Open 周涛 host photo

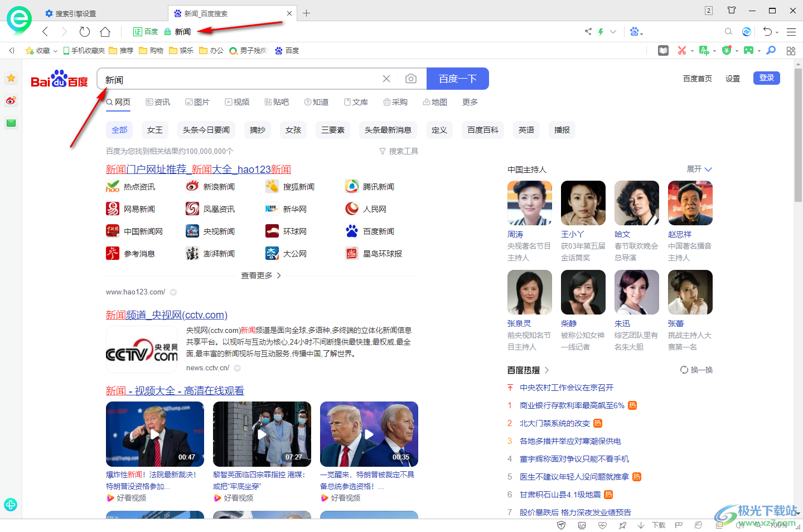click(530, 203)
